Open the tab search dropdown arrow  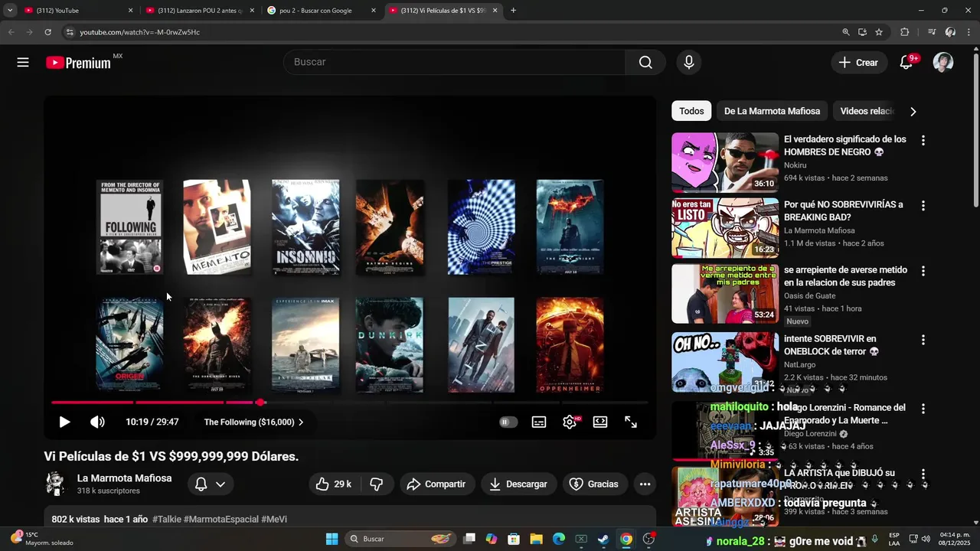click(x=10, y=11)
